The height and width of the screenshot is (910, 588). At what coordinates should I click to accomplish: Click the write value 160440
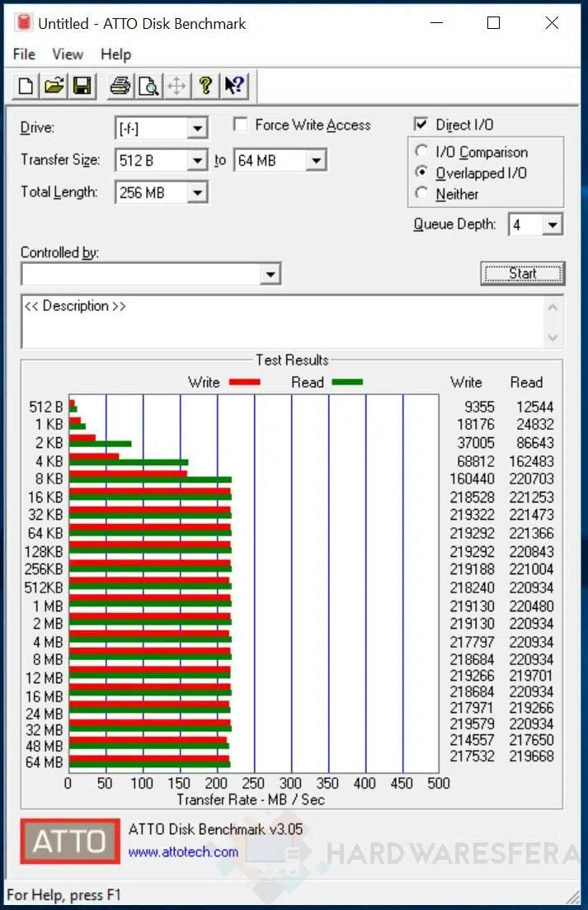[x=472, y=479]
